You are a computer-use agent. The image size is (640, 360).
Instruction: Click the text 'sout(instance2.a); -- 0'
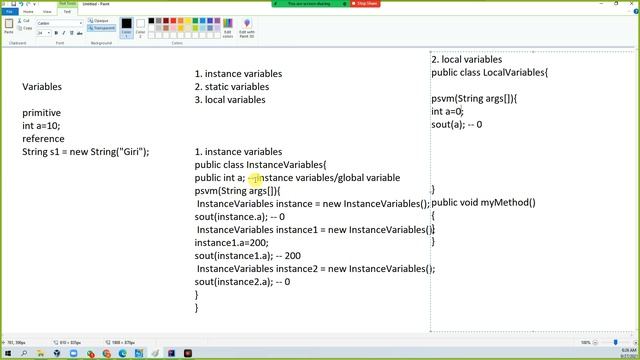tap(242, 282)
